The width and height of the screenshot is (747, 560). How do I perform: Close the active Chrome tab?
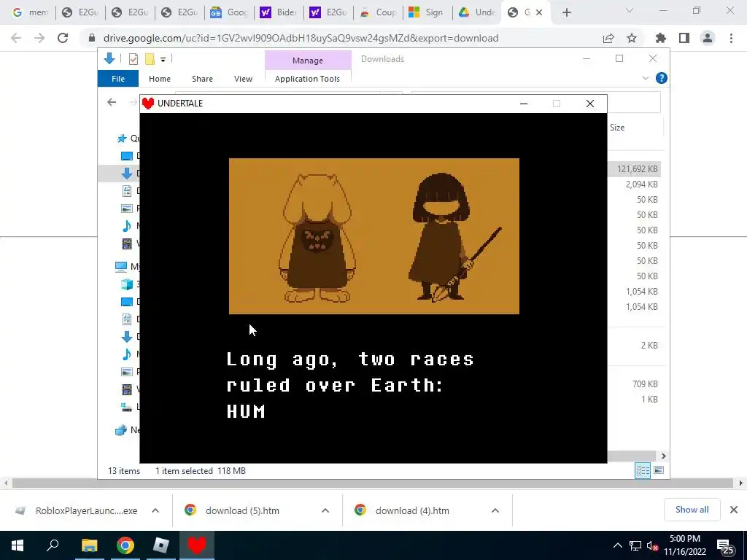[539, 12]
